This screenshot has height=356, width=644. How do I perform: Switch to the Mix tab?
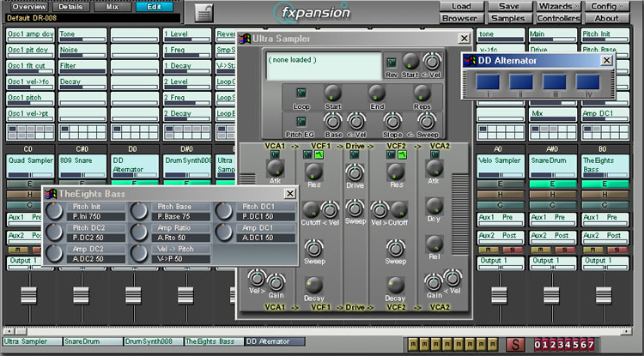(x=112, y=6)
